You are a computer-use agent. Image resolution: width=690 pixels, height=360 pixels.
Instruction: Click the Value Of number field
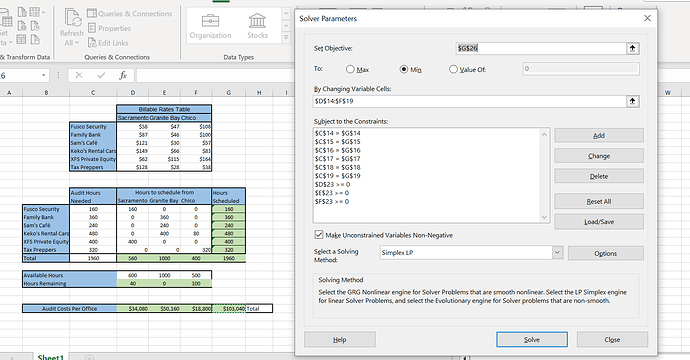coord(581,69)
